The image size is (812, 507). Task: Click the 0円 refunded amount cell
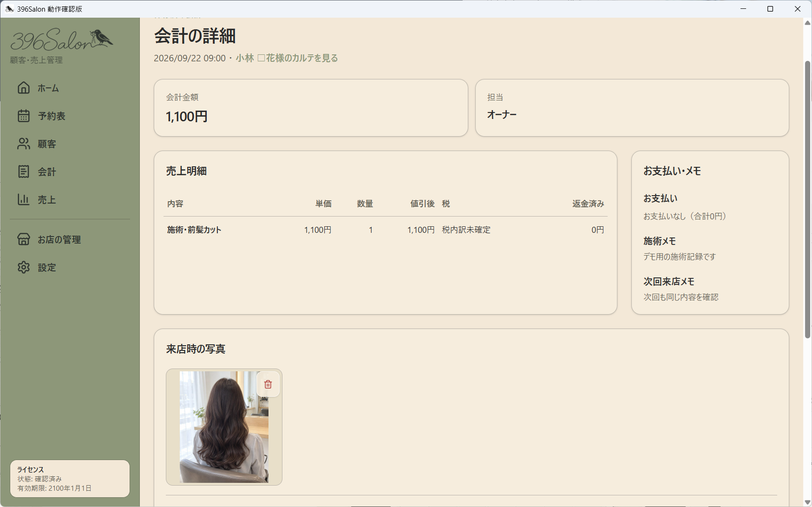598,230
